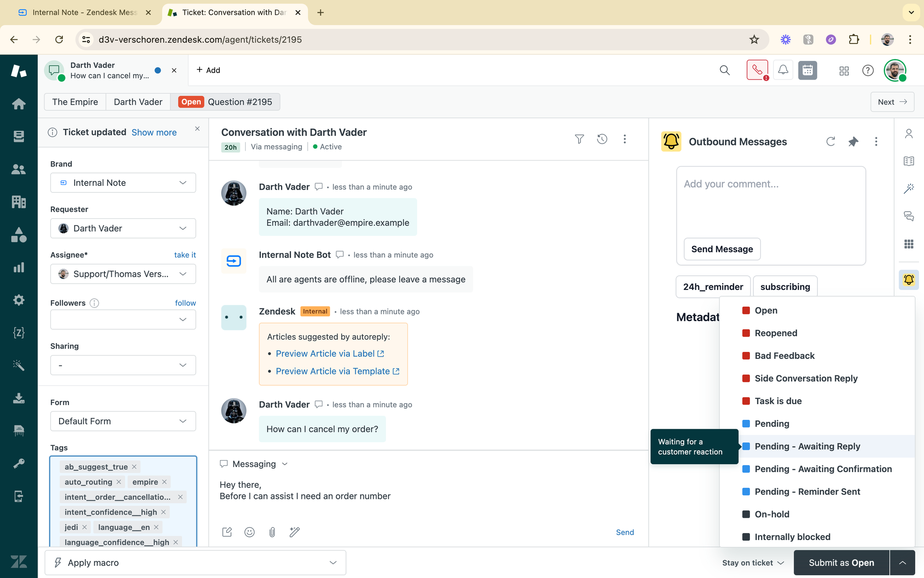Screen dimensions: 924x578
Task: Open emoji picker in composer
Action: [249, 532]
